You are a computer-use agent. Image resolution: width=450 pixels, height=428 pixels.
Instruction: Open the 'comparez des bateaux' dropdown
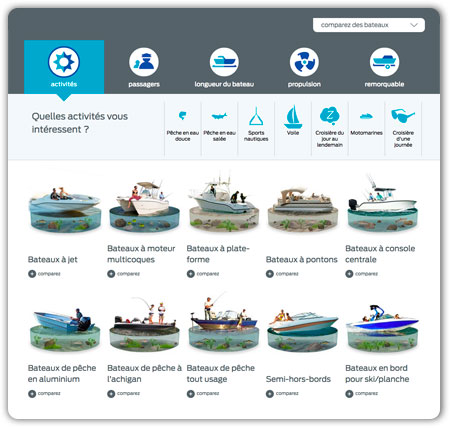pyautogui.click(x=369, y=25)
